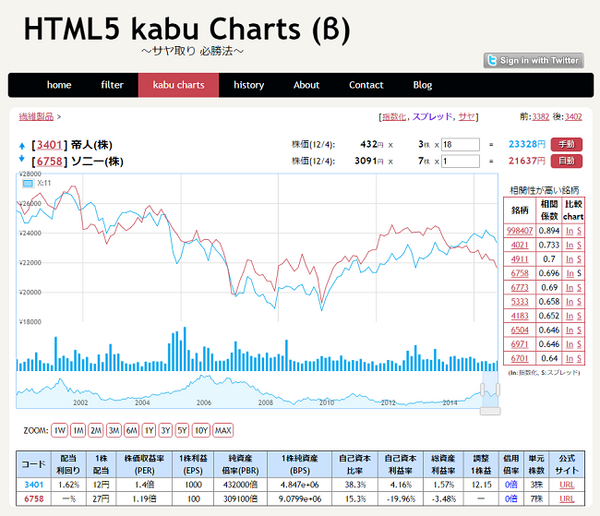
Task: Open correlated stock 4183
Action: click(520, 316)
